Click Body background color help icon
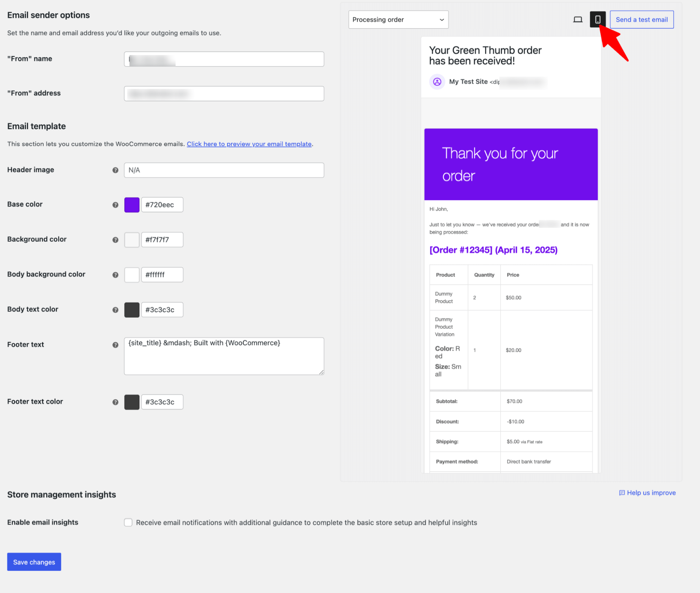This screenshot has width=700, height=593. point(115,275)
